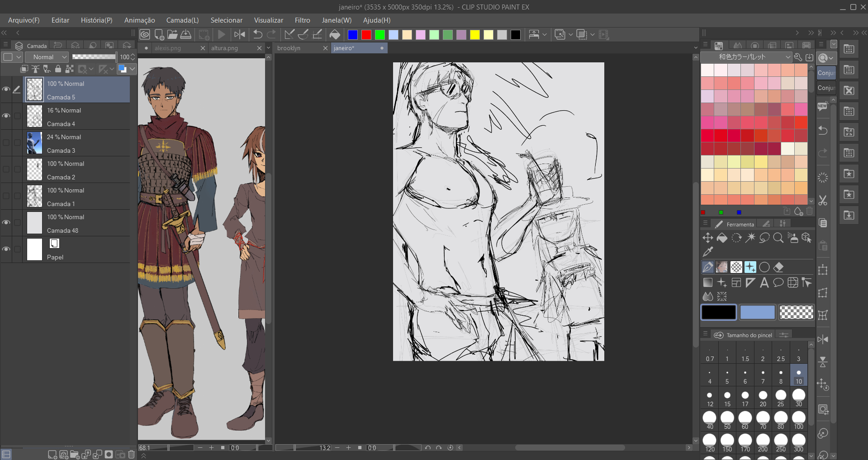Viewport: 868px width, 460px height.
Task: Show the hidden Camada 3 layer
Action: (x=6, y=143)
